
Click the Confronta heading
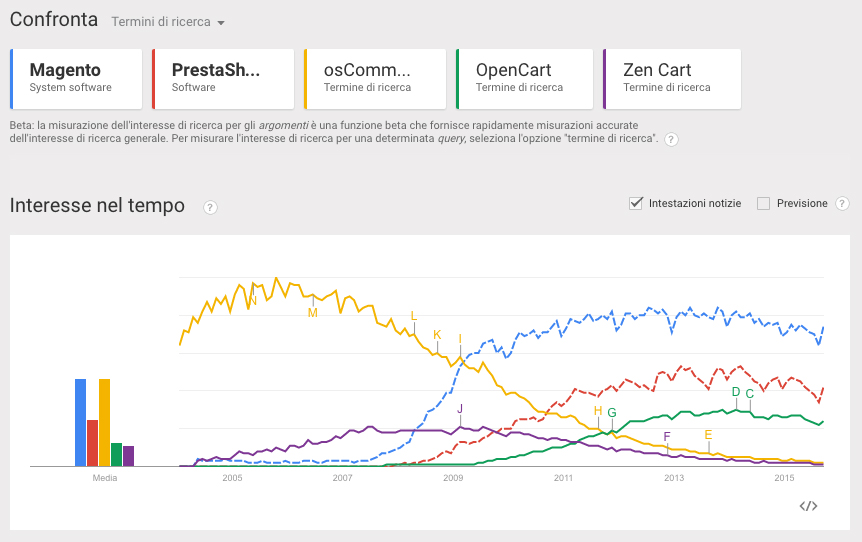pos(54,20)
